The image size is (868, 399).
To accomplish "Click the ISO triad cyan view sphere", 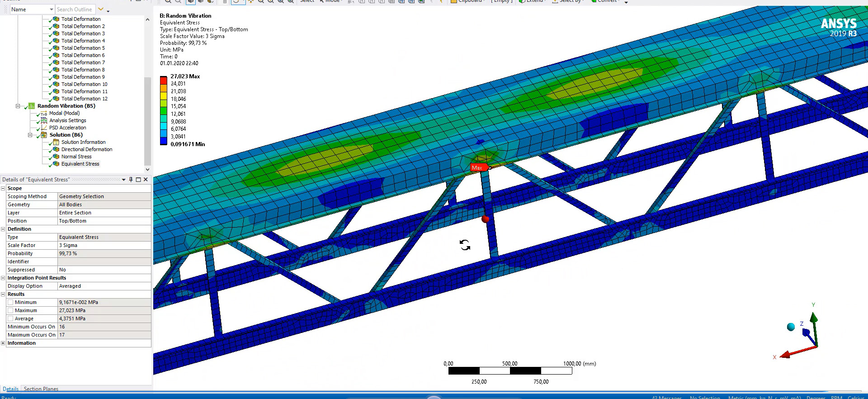I will pyautogui.click(x=791, y=327).
